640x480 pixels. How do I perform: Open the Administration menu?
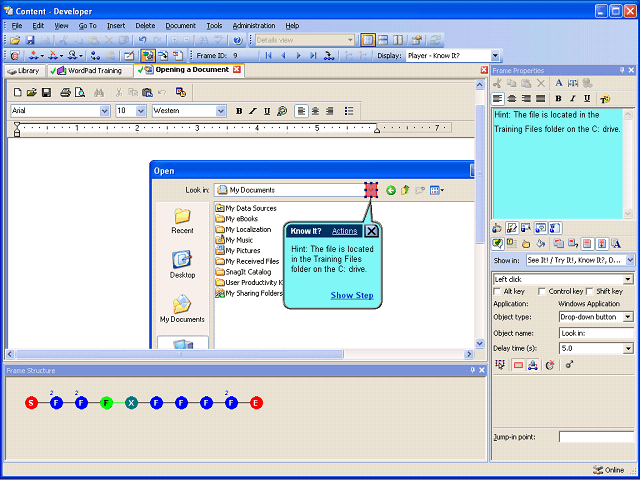coord(254,26)
